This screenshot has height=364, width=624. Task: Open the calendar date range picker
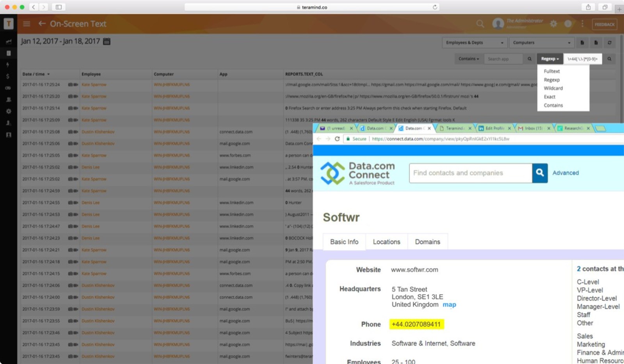click(x=107, y=41)
